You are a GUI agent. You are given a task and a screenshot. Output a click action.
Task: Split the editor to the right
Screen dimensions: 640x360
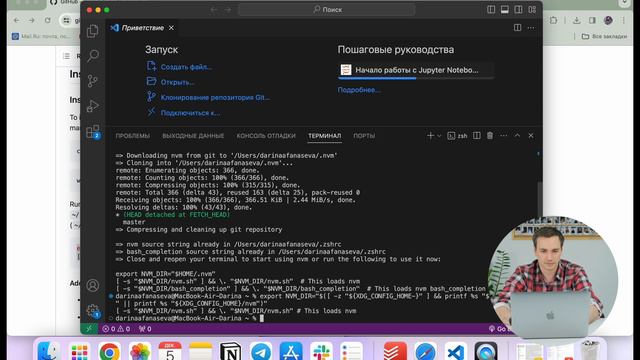[517, 28]
